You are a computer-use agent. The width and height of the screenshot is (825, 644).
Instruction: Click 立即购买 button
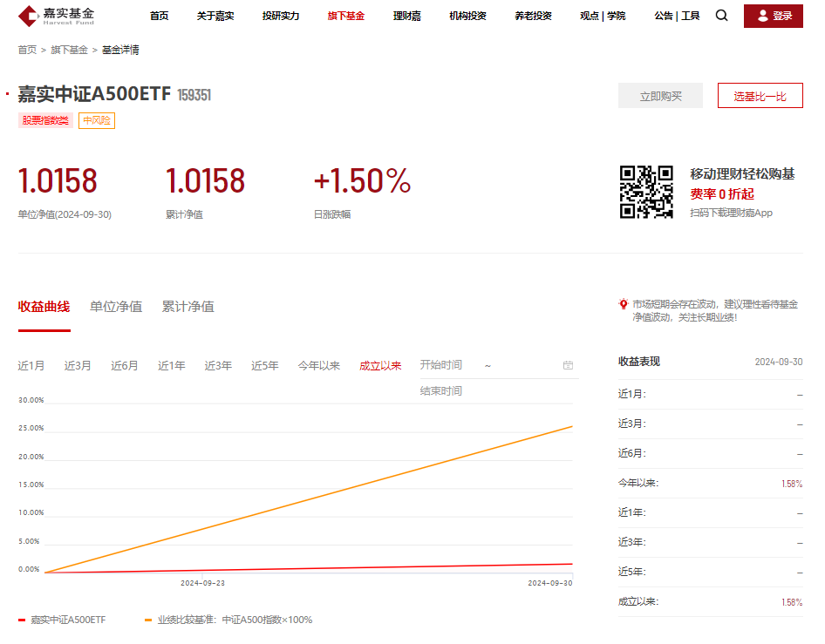coord(660,96)
